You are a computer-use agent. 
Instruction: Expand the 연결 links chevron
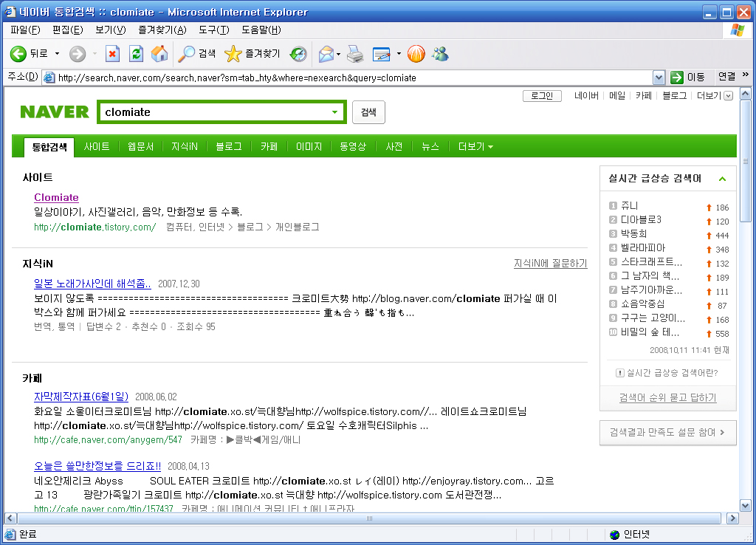click(x=746, y=75)
